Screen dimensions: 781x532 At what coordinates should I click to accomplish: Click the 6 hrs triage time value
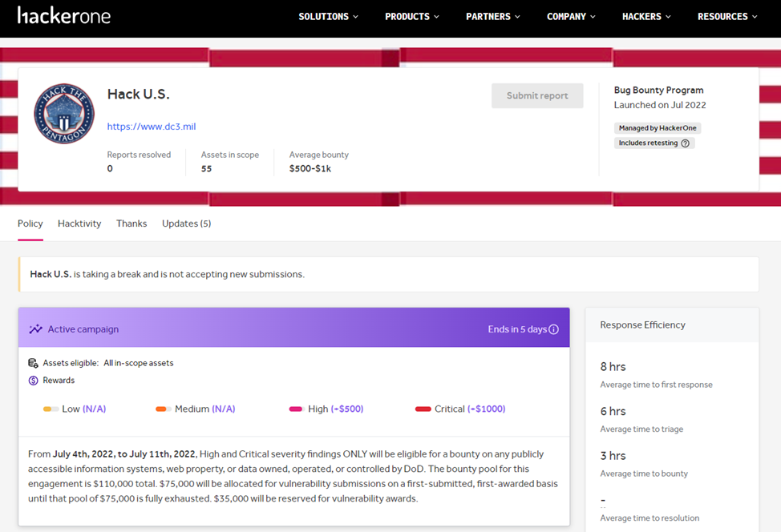pos(613,412)
